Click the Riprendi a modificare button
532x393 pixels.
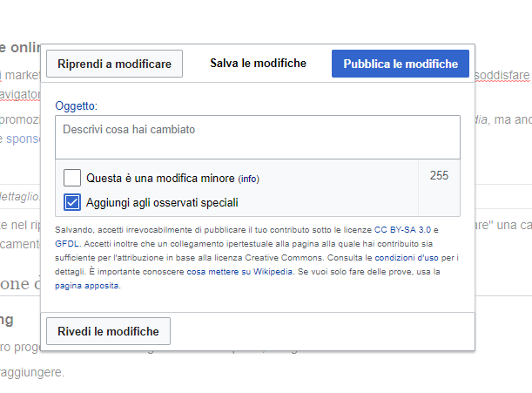114,64
